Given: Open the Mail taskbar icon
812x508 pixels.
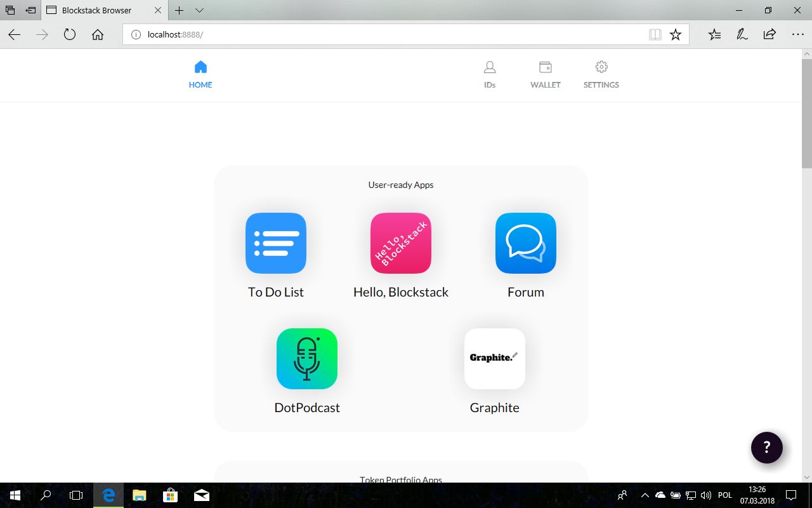Looking at the screenshot, I should [x=201, y=495].
